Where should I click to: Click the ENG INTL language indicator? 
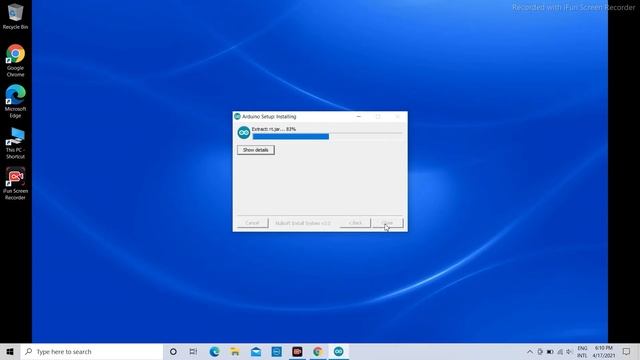coord(582,351)
